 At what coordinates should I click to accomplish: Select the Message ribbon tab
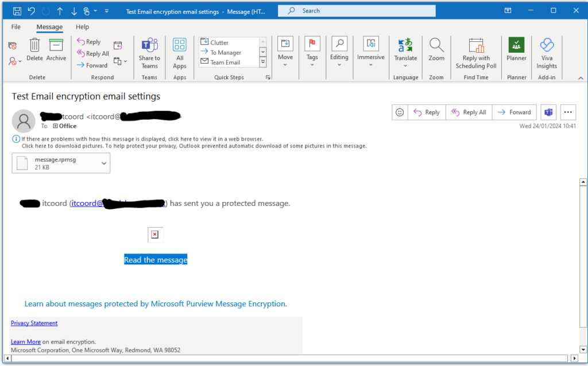(49, 27)
